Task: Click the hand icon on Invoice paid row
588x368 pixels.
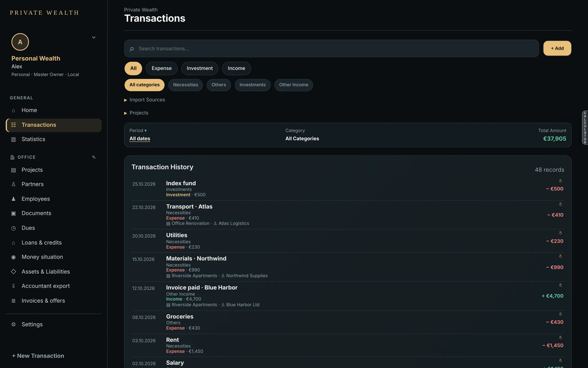Action: 560,285
